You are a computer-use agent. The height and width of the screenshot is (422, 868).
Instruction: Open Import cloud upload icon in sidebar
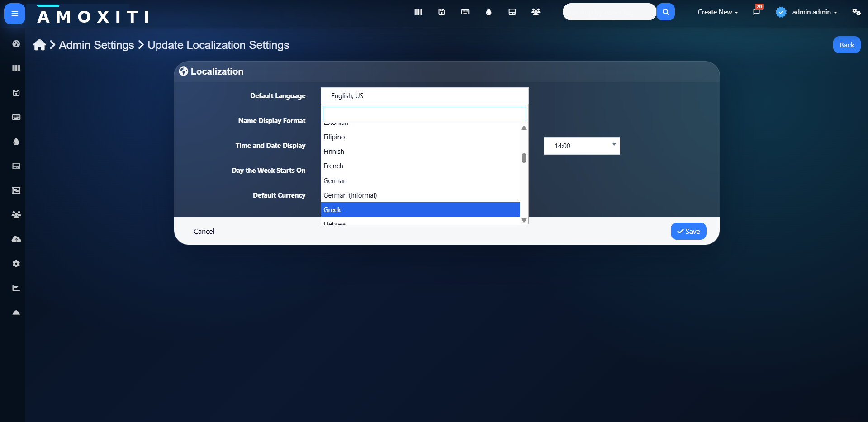tap(16, 239)
